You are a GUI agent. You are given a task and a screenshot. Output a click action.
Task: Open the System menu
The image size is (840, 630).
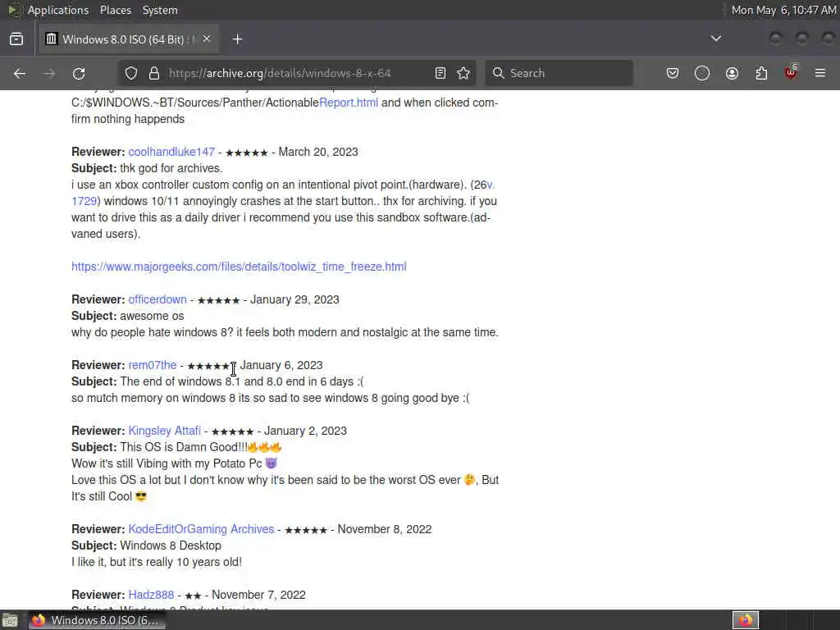(x=160, y=10)
